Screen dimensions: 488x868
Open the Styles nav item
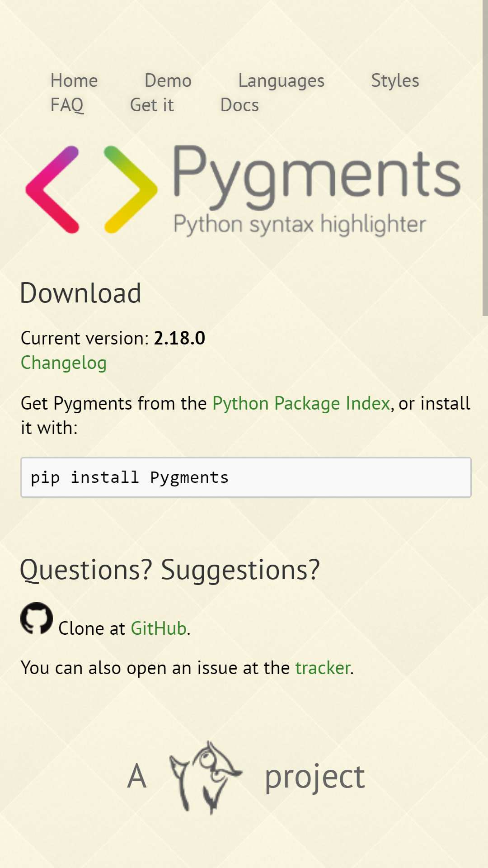coord(395,81)
